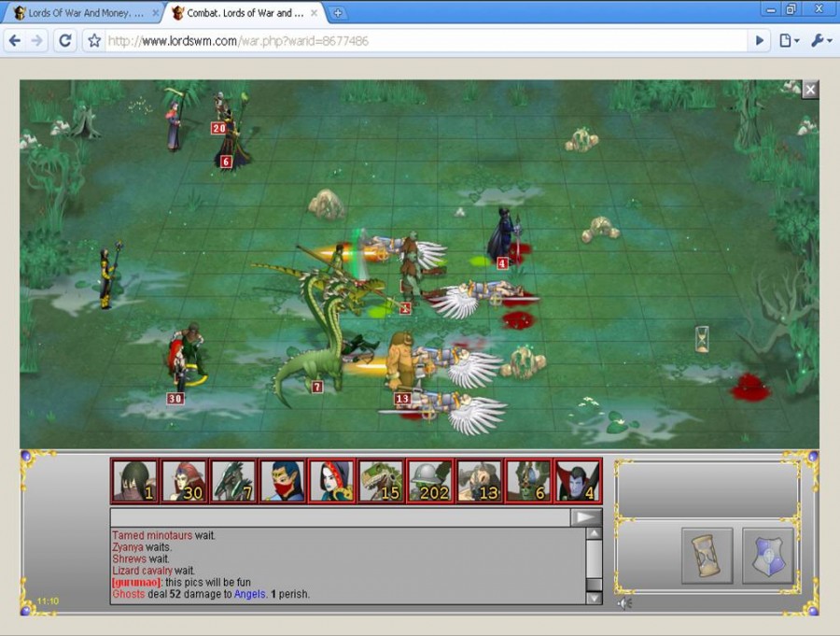Click the chat message input field
Viewport: 840px width, 636px height.
[x=340, y=517]
